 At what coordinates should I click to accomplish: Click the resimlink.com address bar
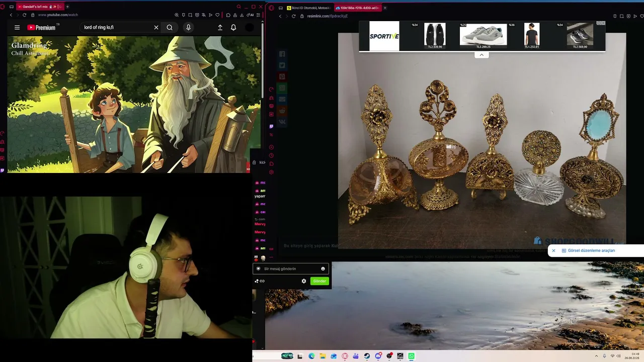[327, 16]
